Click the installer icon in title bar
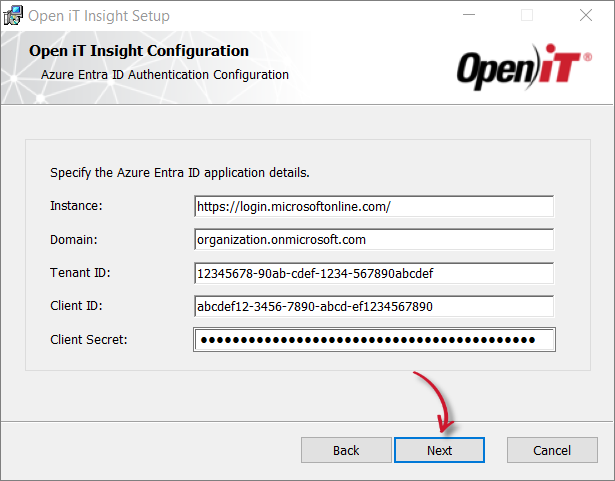 pyautogui.click(x=13, y=16)
